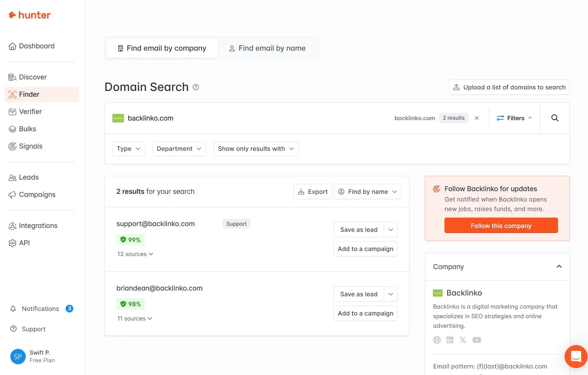Click the Hunter logo
The image size is (588, 375).
pos(30,15)
